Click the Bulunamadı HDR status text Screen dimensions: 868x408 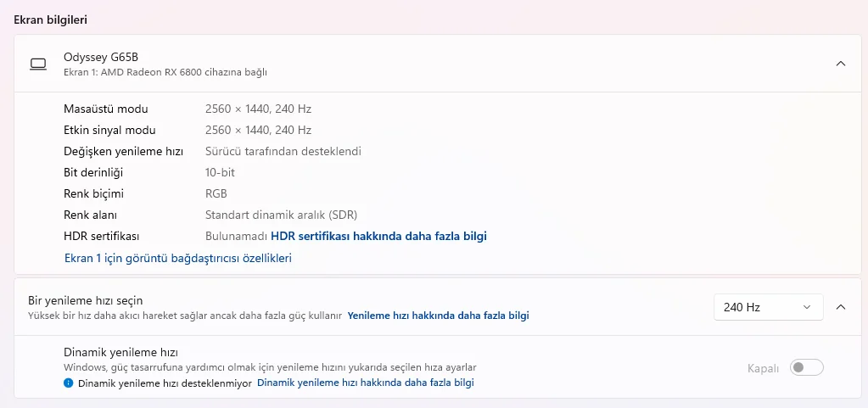237,237
